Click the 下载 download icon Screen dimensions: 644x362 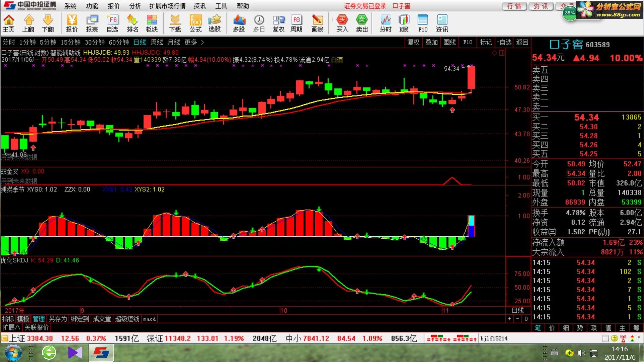(175, 23)
